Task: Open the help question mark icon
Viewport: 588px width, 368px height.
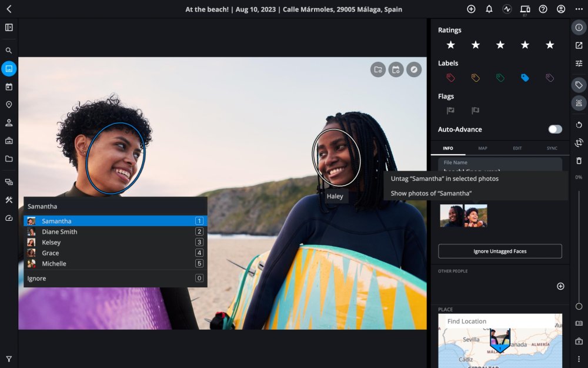Action: click(543, 9)
